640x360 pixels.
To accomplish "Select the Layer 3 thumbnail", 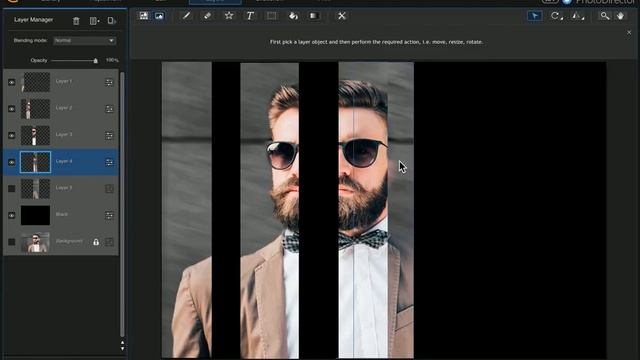I will [36, 136].
